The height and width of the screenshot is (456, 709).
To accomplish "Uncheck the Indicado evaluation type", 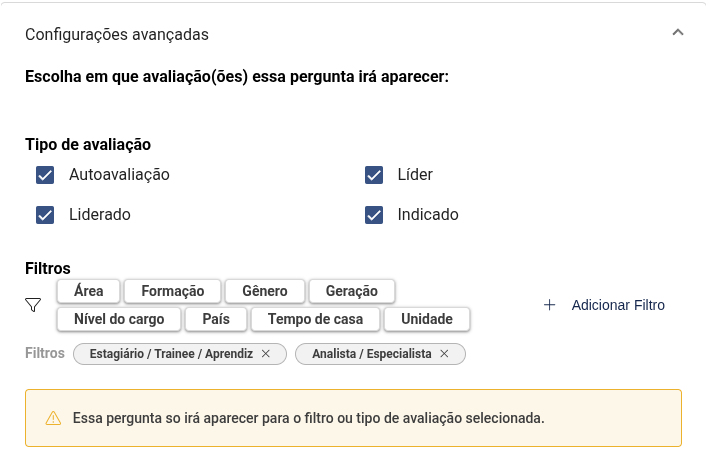I will [374, 215].
